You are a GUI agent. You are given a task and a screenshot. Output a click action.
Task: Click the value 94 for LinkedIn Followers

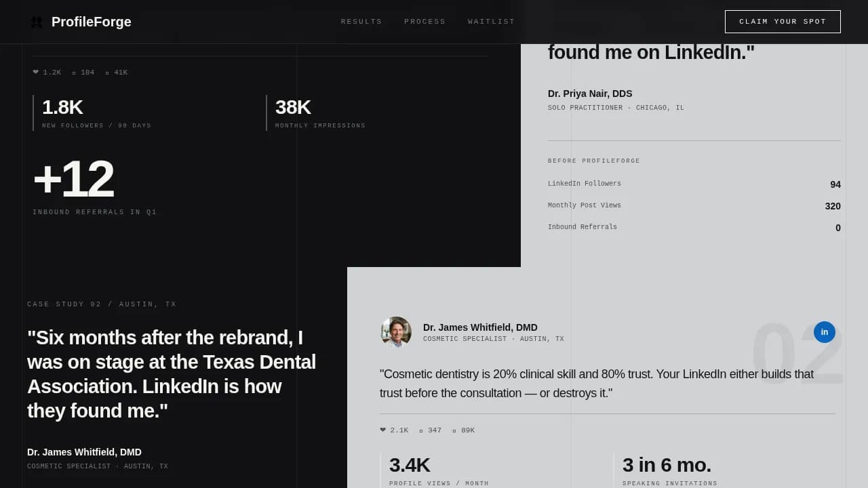[835, 184]
